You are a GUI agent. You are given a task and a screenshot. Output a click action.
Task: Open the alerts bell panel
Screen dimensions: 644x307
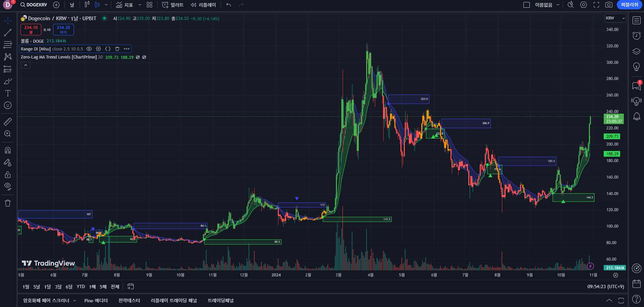(636, 117)
